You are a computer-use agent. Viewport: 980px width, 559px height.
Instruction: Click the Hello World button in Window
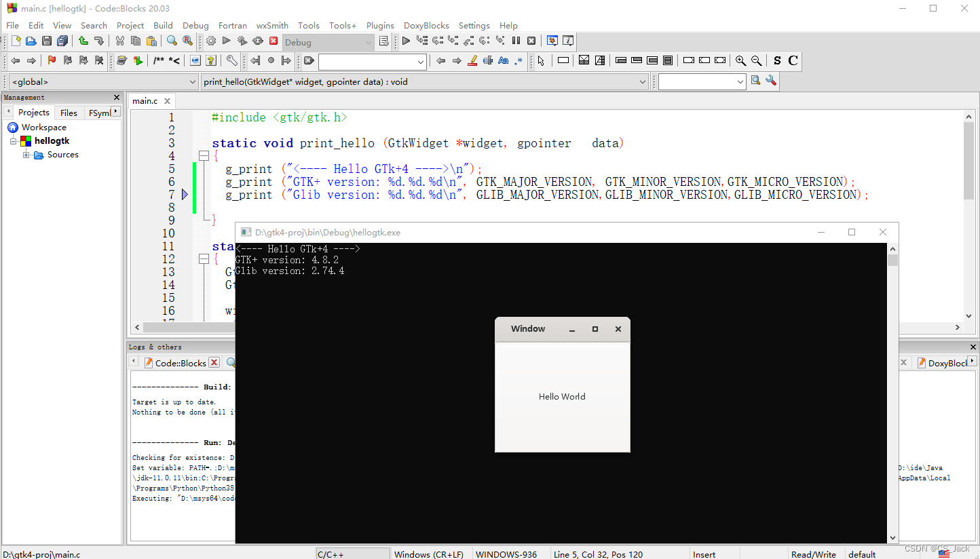tap(562, 397)
